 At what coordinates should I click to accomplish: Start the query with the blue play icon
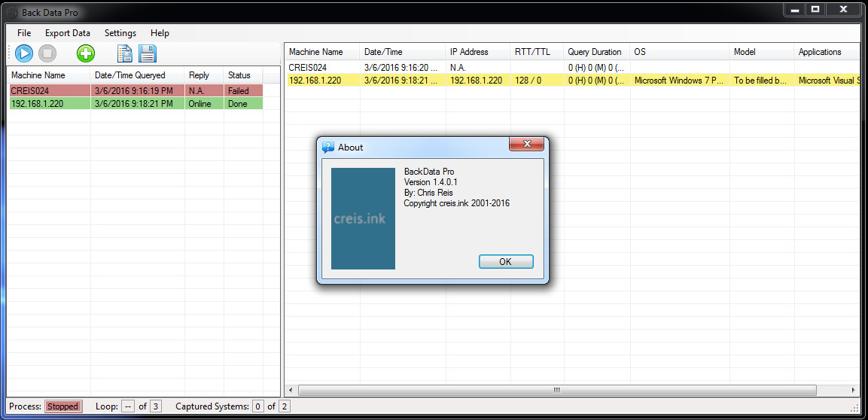[x=24, y=53]
